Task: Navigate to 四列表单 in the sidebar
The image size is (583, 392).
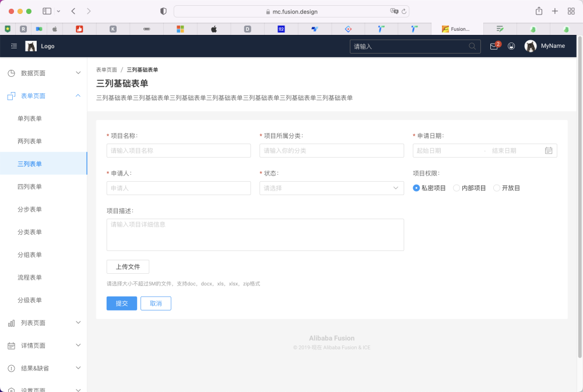Action: tap(30, 186)
